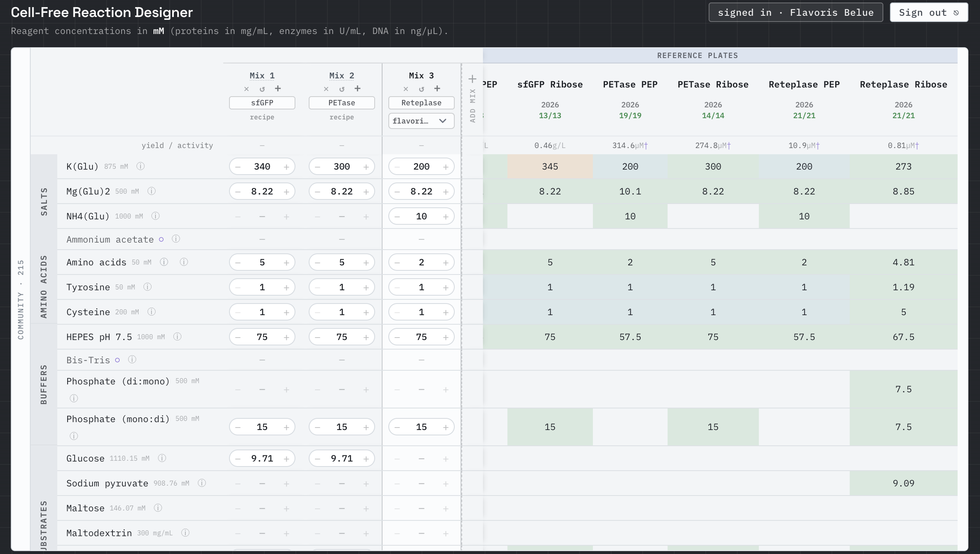Click the Mg(Glu)2 value field in Mix 3
The height and width of the screenshot is (554, 980).
point(422,191)
